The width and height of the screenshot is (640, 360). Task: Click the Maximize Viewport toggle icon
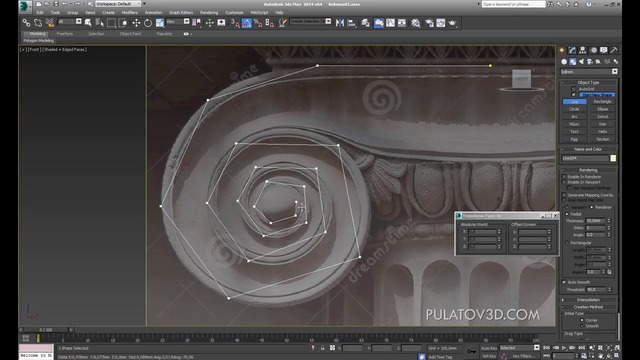tap(617, 356)
